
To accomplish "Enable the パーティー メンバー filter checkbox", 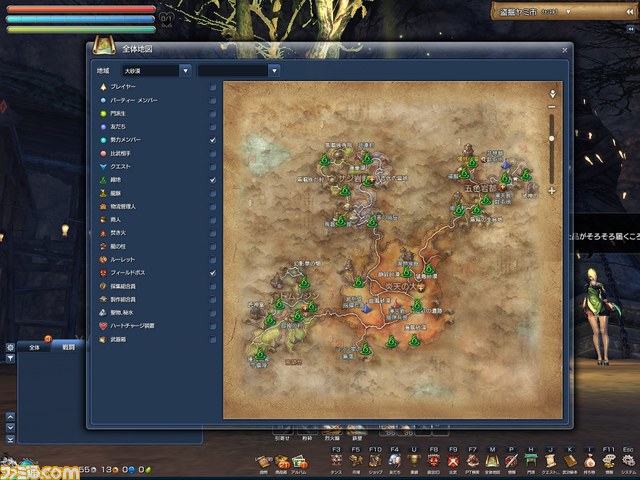I will [213, 100].
